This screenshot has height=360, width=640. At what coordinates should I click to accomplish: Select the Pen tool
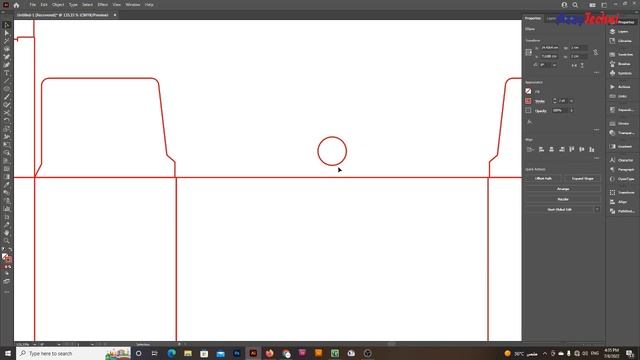7,57
